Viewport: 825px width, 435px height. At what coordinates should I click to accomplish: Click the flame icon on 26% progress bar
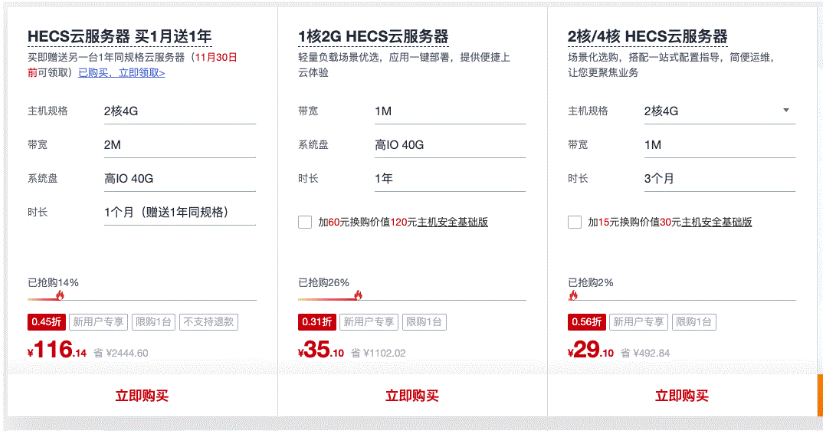(357, 296)
